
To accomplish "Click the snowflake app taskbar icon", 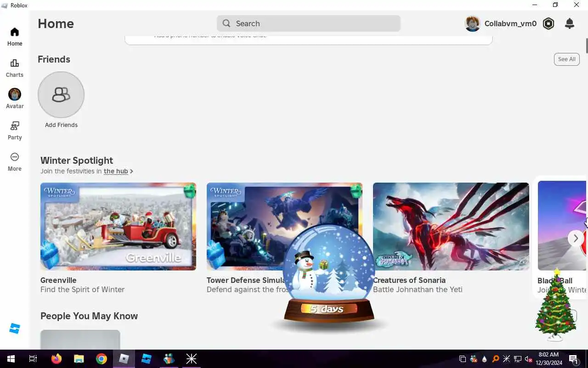I will [x=191, y=359].
